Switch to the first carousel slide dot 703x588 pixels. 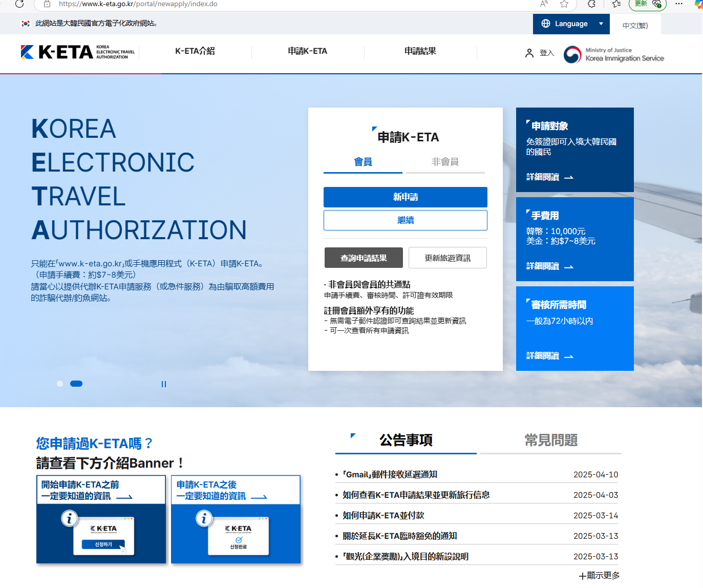pyautogui.click(x=60, y=384)
